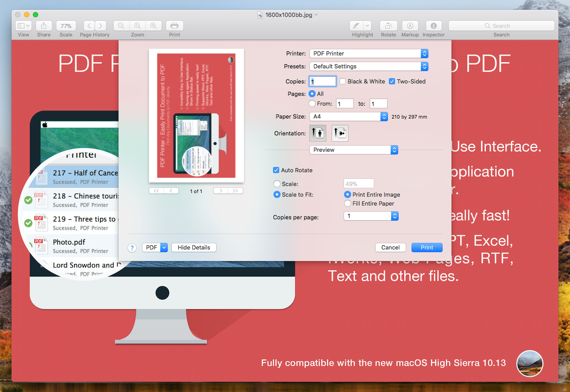Click the '210 by 297 mm' size text
Screen dimensions: 570x392
[x=409, y=117]
